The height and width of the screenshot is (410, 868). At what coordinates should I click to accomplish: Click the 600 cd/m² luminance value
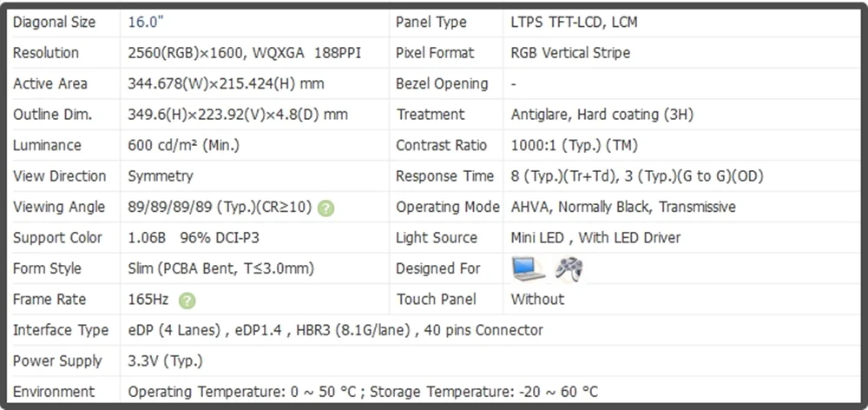coord(183,146)
